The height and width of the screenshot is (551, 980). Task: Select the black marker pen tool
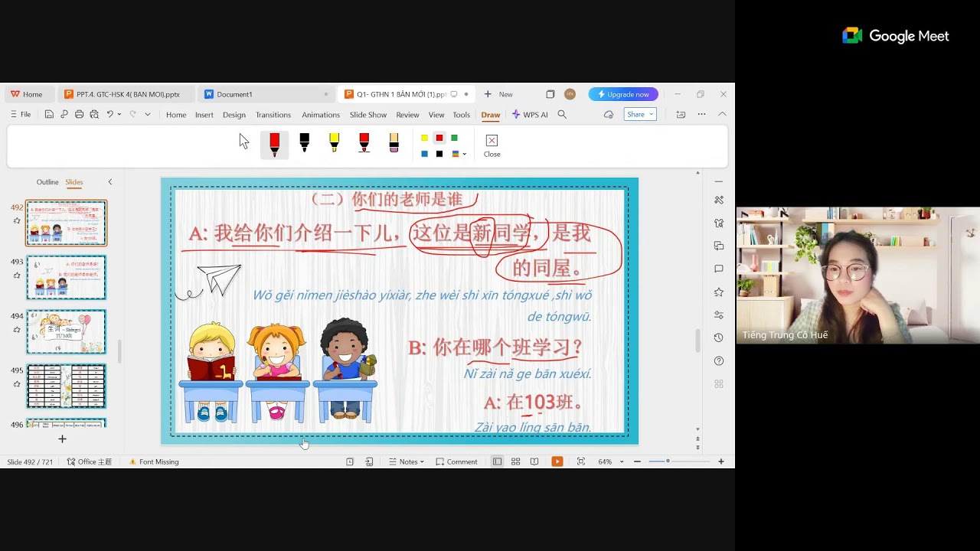pyautogui.click(x=304, y=143)
